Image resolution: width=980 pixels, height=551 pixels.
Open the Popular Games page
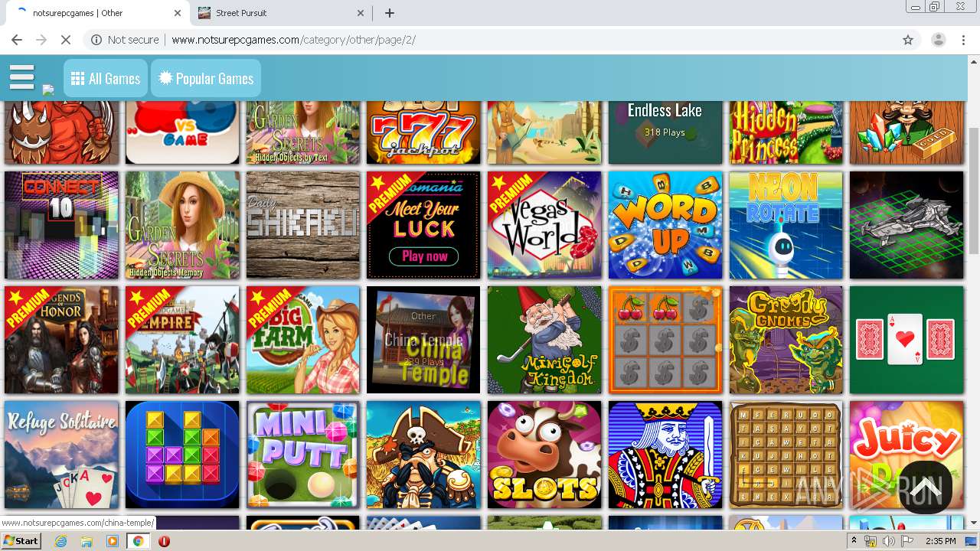[206, 78]
